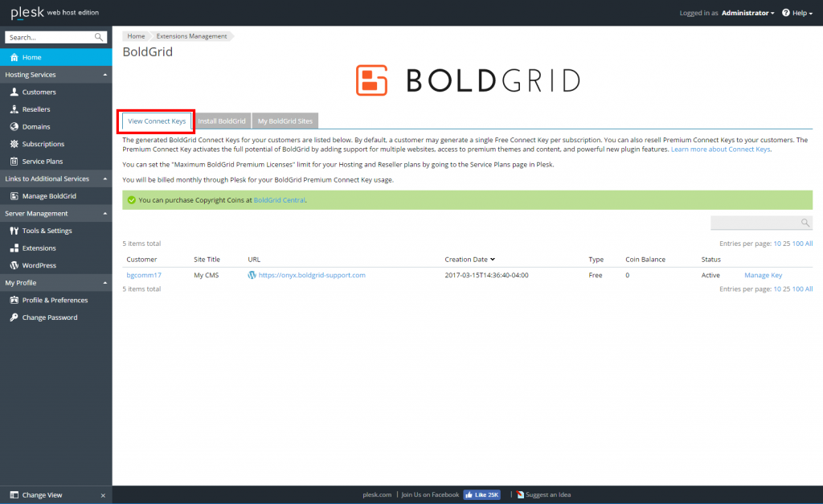The width and height of the screenshot is (823, 504).
Task: Go to Home breadcrumb
Action: pos(136,36)
